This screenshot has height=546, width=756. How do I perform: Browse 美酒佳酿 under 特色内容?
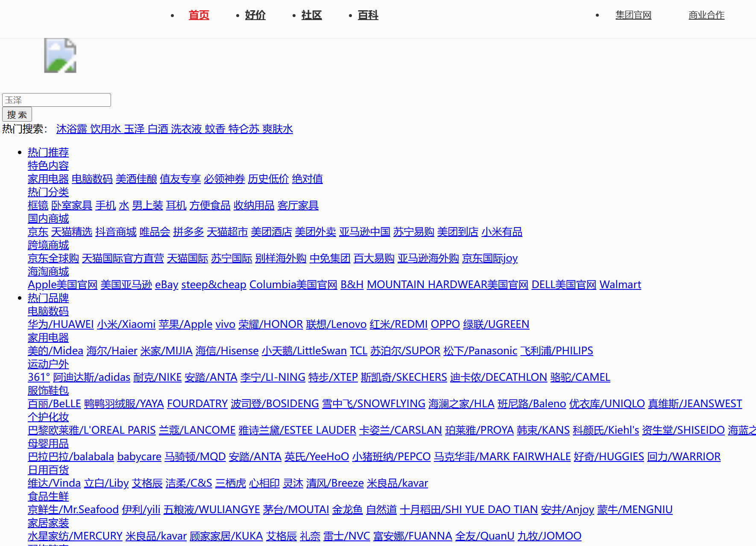136,179
